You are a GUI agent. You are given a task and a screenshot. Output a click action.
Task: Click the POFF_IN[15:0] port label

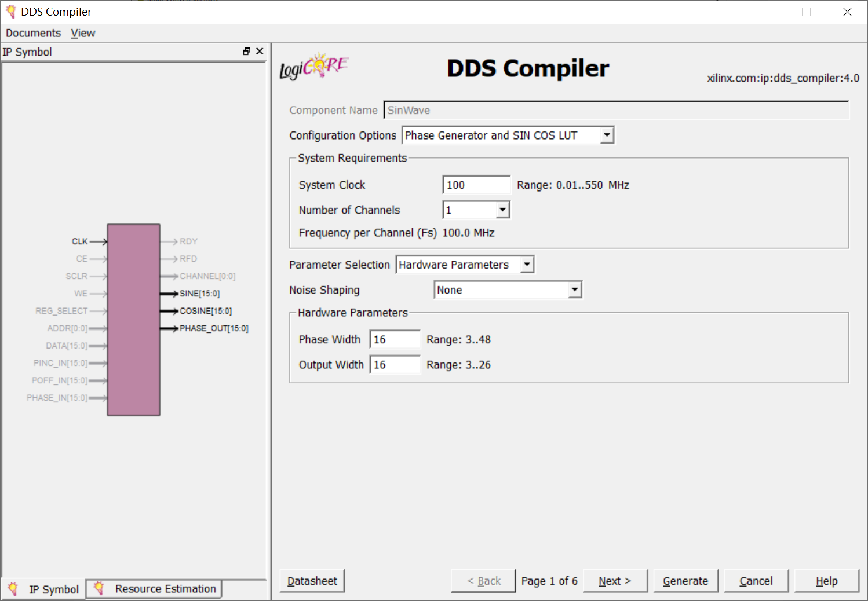(x=60, y=380)
